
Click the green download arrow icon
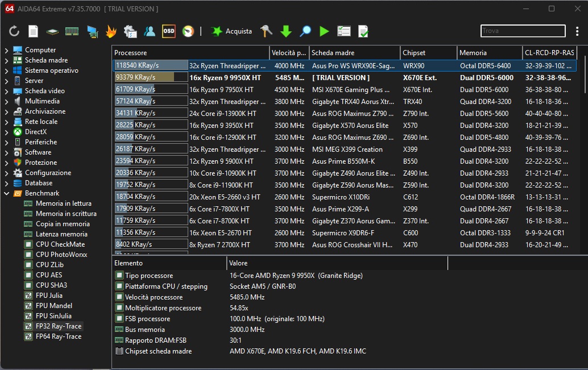point(286,31)
